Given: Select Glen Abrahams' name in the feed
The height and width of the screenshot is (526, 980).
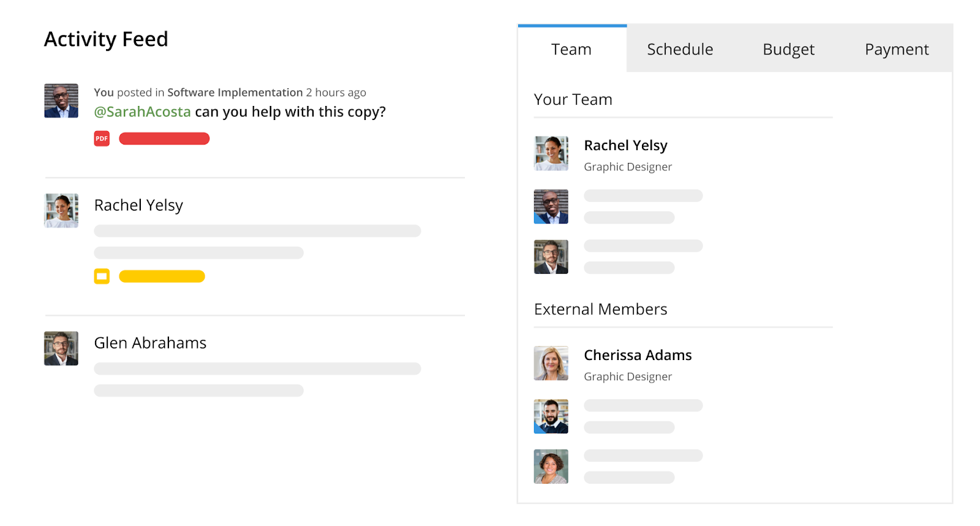Looking at the screenshot, I should (149, 343).
